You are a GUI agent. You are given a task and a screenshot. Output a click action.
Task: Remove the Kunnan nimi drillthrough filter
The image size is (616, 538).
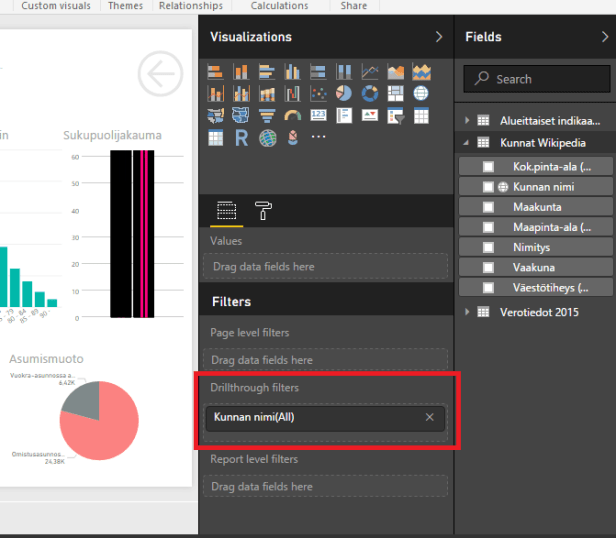coord(430,417)
